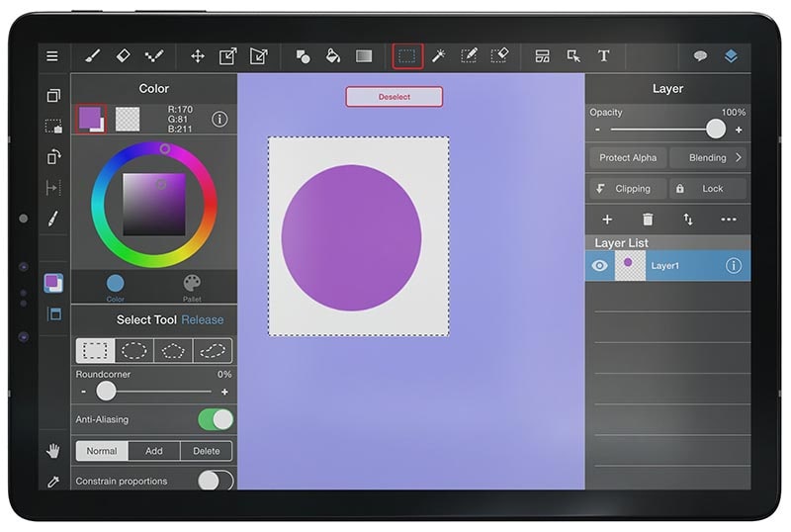Image resolution: width=791 pixels, height=532 pixels.
Task: Click the copy windows icon in left sidebar
Action: click(53, 95)
